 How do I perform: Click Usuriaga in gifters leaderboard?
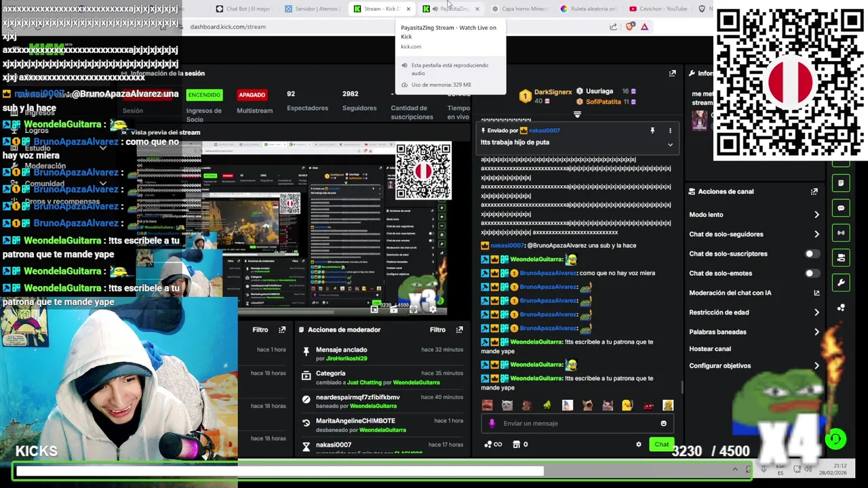(x=599, y=91)
